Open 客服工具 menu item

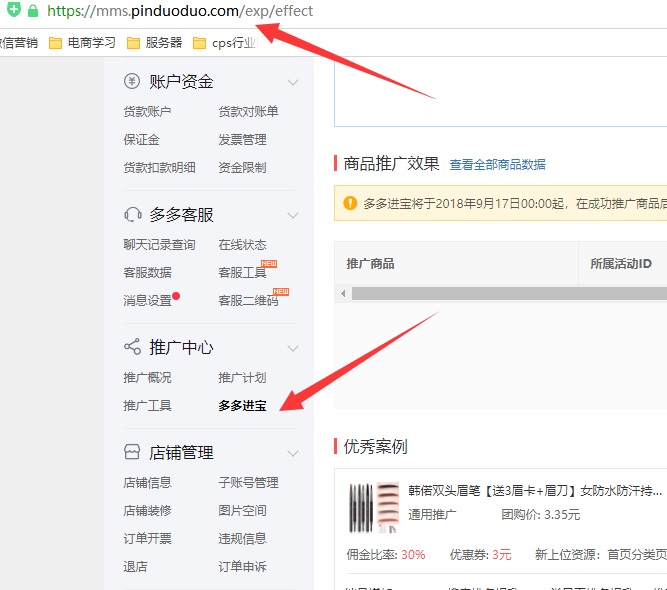(242, 273)
